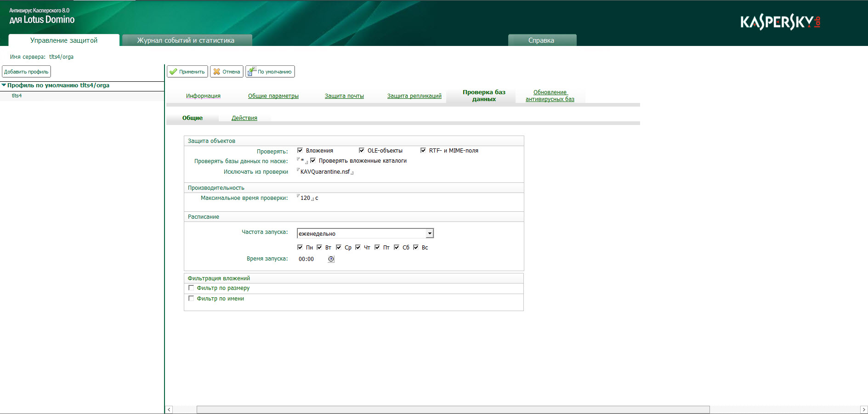Click the horizontal scrollbar at bottom
Viewport: 868px width, 414px height.
[453, 409]
